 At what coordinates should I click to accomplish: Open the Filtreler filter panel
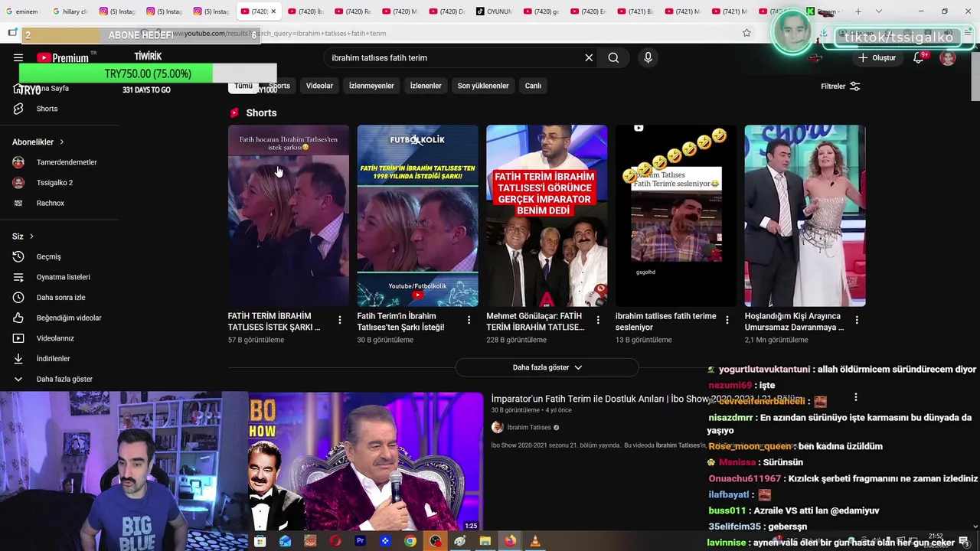pos(840,86)
